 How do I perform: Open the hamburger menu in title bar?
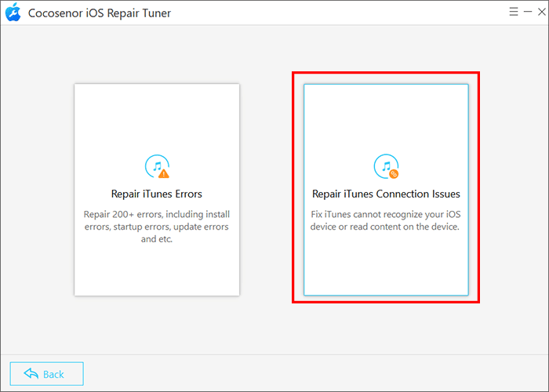[513, 12]
